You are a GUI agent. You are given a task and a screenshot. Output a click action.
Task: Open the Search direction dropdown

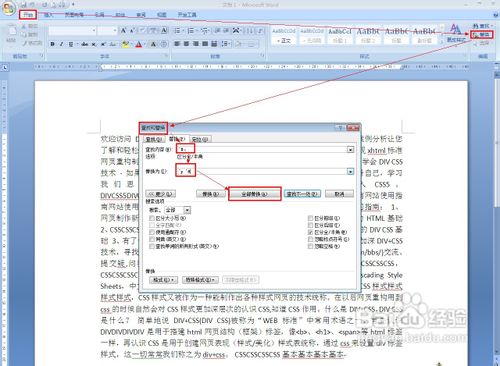coord(187,210)
